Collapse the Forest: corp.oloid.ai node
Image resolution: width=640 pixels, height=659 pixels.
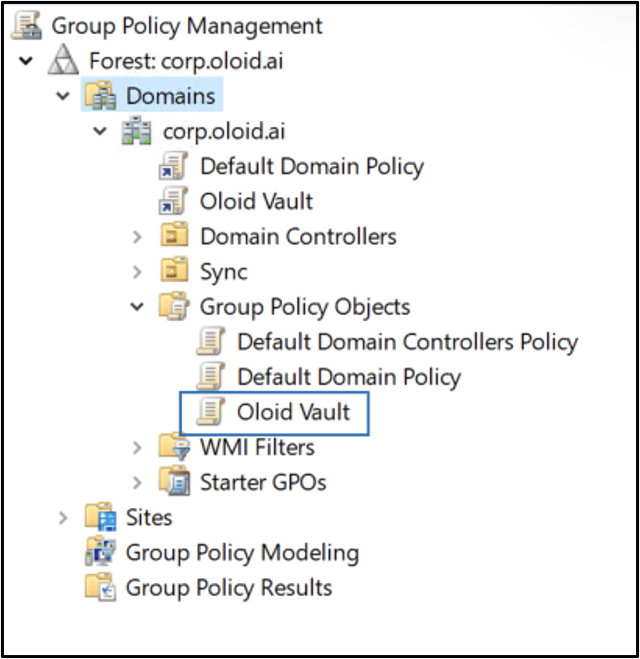26,61
